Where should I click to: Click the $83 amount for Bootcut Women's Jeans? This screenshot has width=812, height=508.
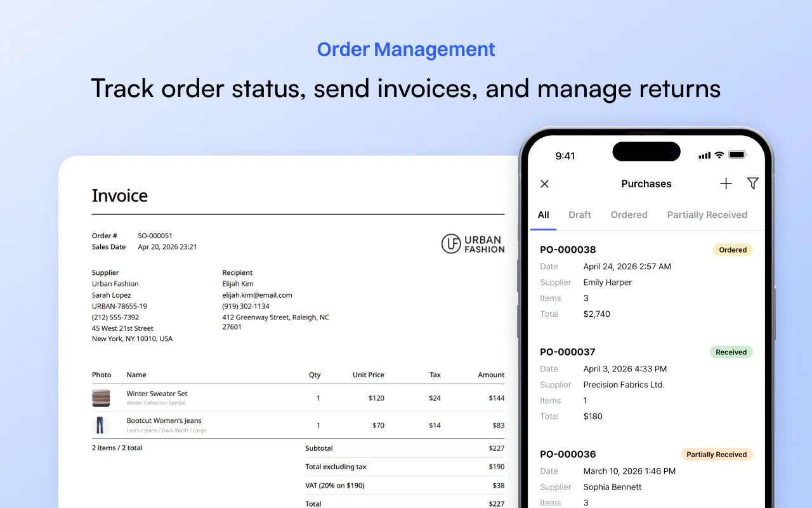499,425
